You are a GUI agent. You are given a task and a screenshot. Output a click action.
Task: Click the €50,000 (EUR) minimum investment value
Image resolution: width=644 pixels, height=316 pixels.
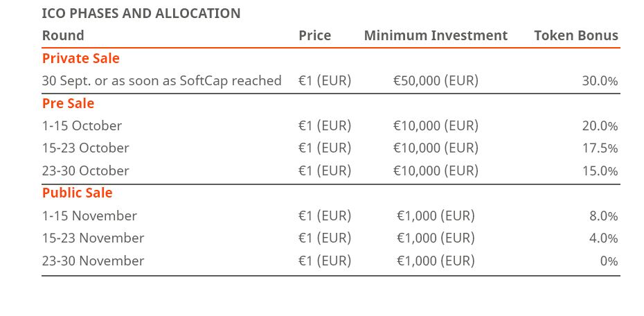436,80
